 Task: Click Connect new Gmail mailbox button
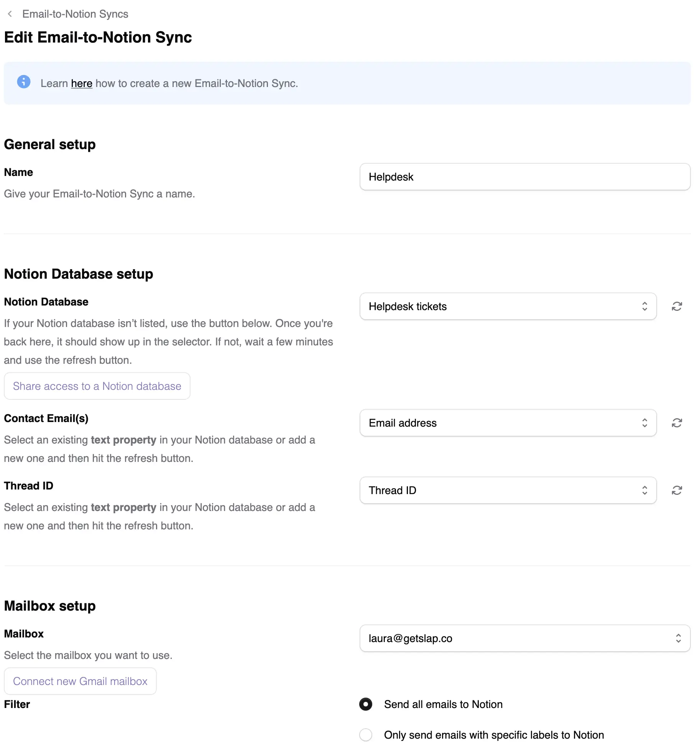[80, 681]
